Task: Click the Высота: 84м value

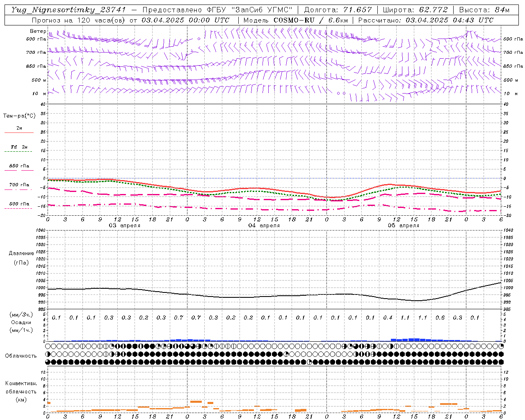Action: (484, 10)
